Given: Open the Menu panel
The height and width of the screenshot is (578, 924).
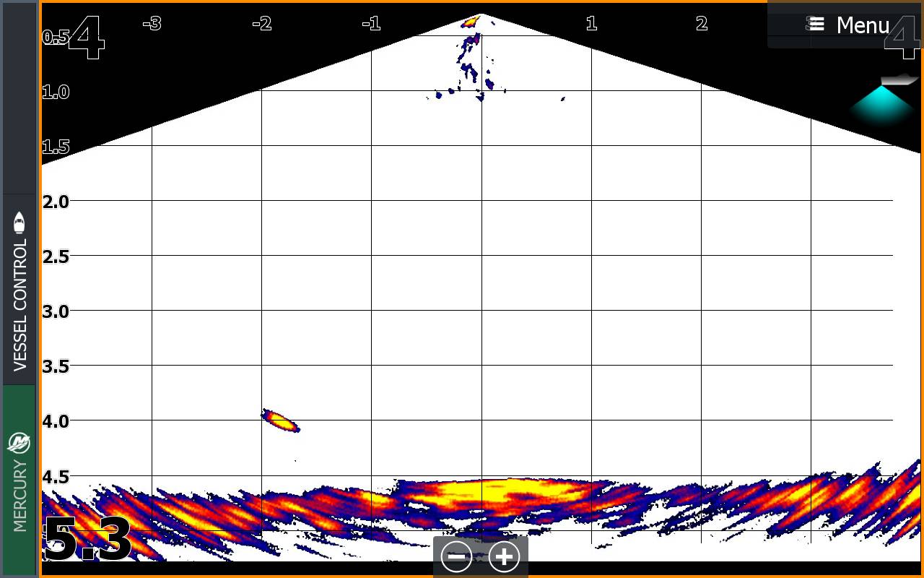Looking at the screenshot, I should click(862, 25).
